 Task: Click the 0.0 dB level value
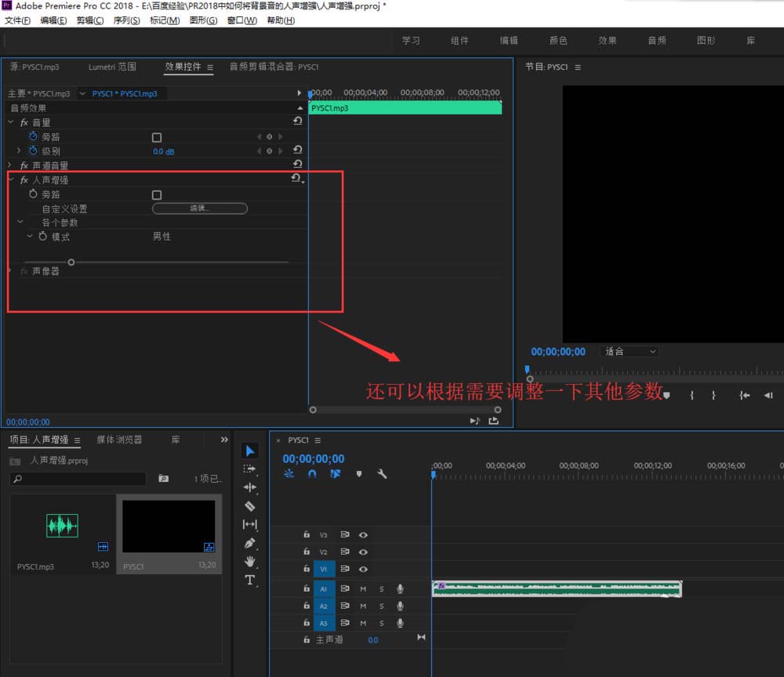(164, 151)
